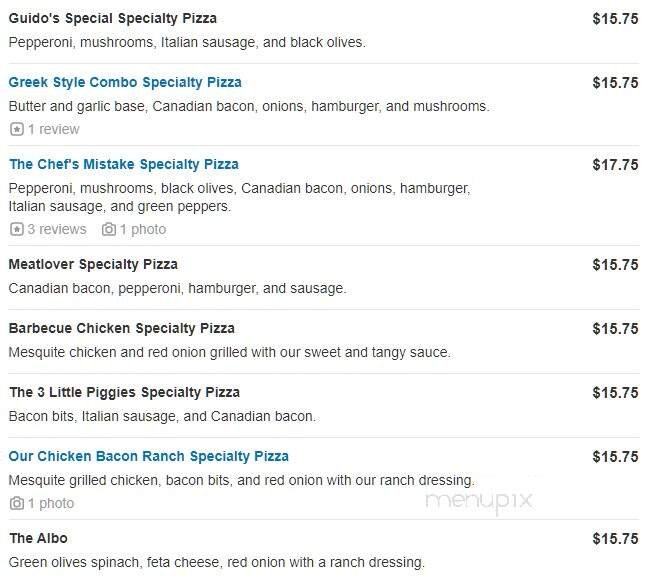
Task: Click Barbecue Chicken Specialty Pizza title
Action: (122, 328)
